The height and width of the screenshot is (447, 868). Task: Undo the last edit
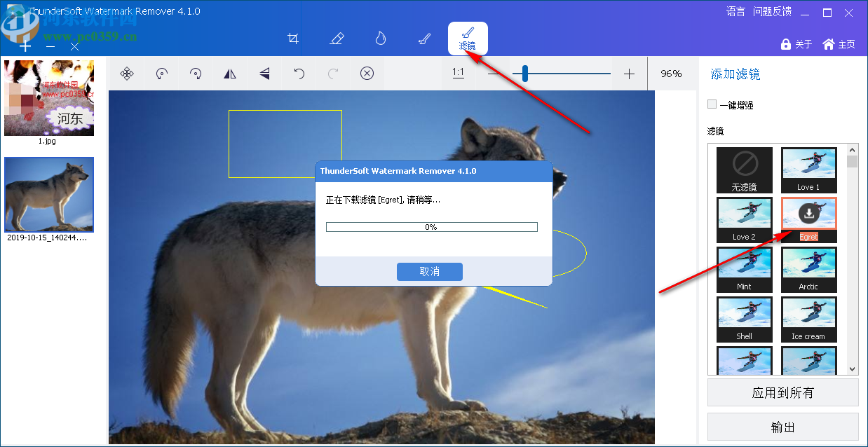point(298,73)
